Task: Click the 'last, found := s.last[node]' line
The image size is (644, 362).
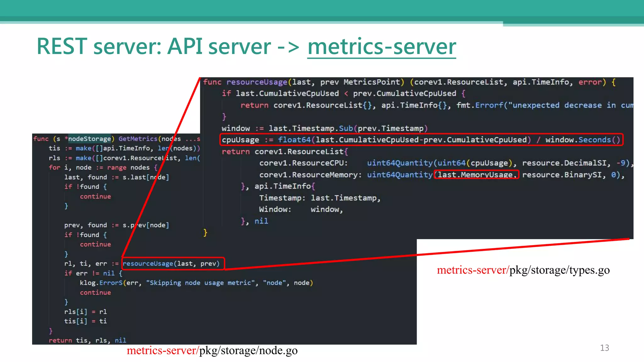Action: point(117,177)
